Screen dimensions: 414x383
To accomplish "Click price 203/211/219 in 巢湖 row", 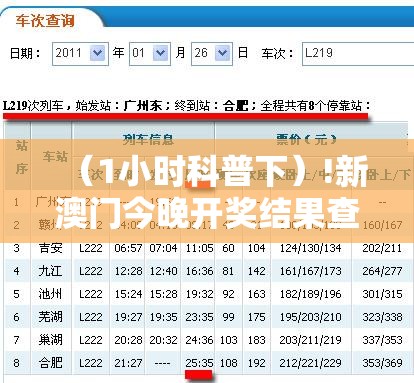I will click(x=310, y=340).
